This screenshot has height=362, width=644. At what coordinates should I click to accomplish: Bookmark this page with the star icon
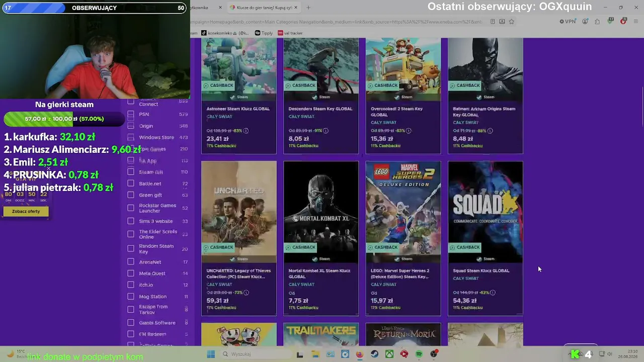511,22
